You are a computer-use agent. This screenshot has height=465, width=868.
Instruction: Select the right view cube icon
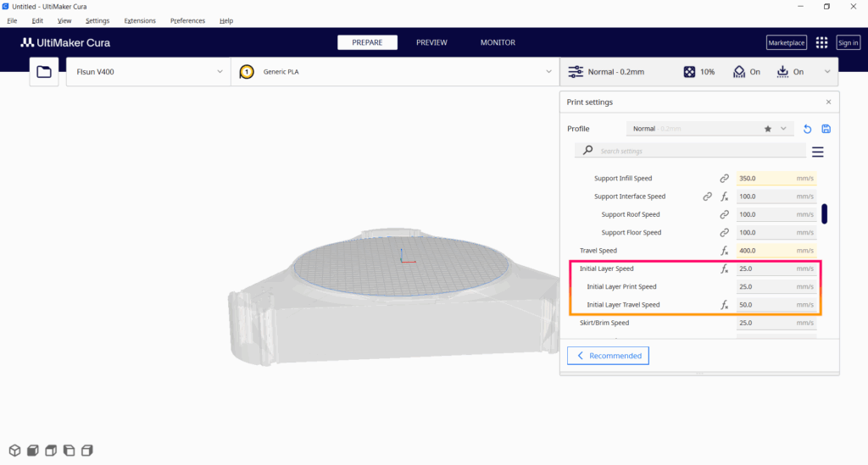(x=87, y=451)
